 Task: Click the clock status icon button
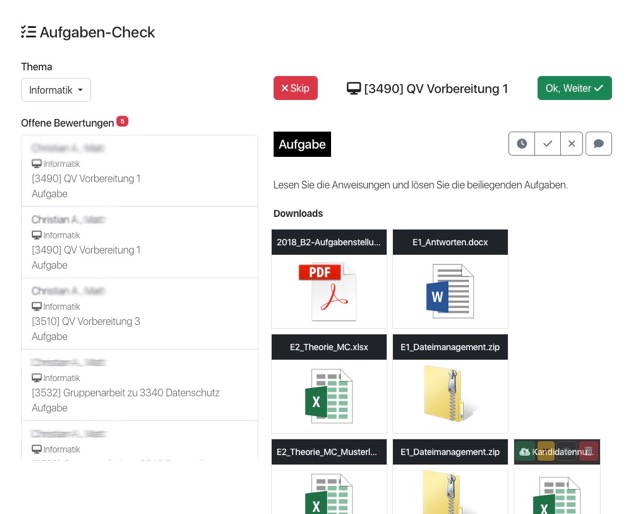(x=522, y=144)
